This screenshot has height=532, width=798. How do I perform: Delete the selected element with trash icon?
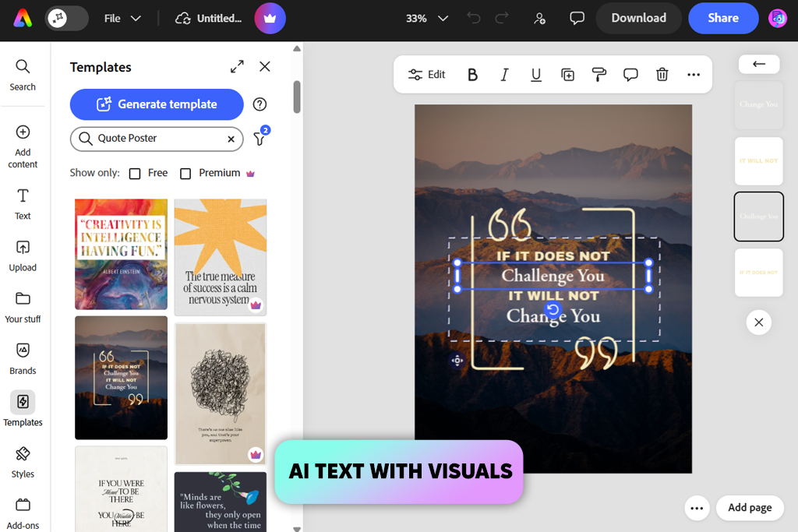tap(662, 75)
